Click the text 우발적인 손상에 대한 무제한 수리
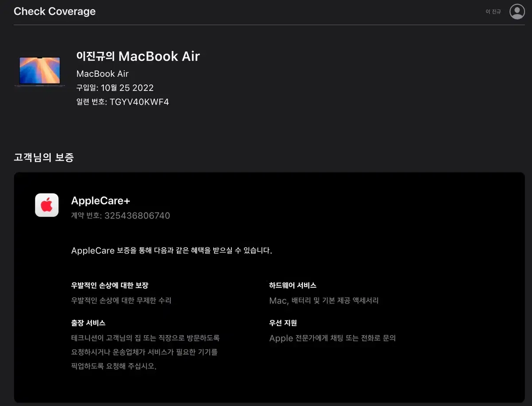Image resolution: width=532 pixels, height=406 pixels. 121,301
